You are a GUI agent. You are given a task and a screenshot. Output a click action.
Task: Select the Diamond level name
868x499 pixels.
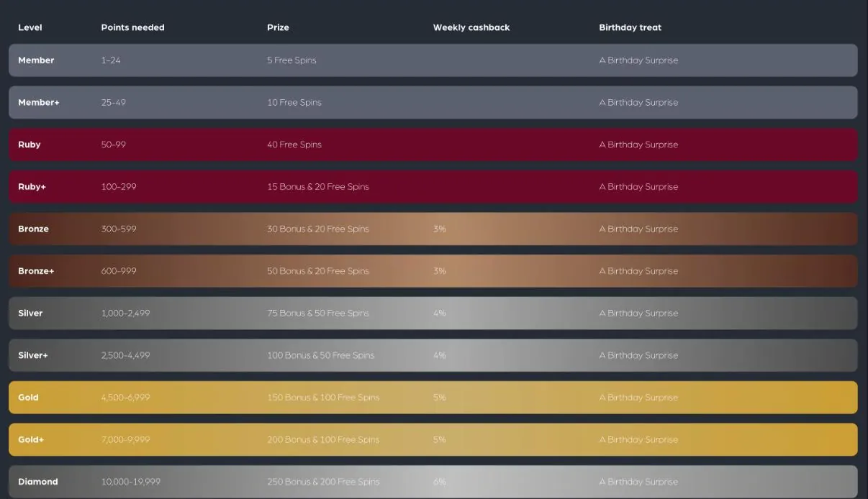click(x=38, y=482)
